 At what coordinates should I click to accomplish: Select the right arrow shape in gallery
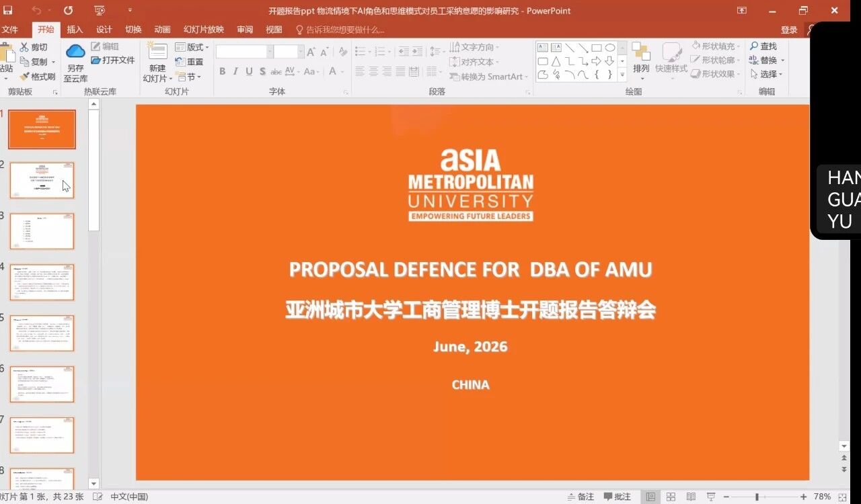pos(597,61)
